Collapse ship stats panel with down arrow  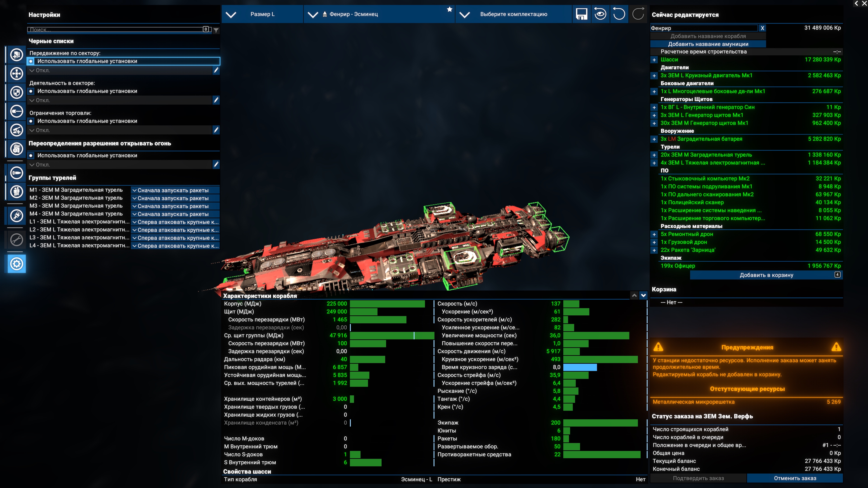tap(643, 295)
